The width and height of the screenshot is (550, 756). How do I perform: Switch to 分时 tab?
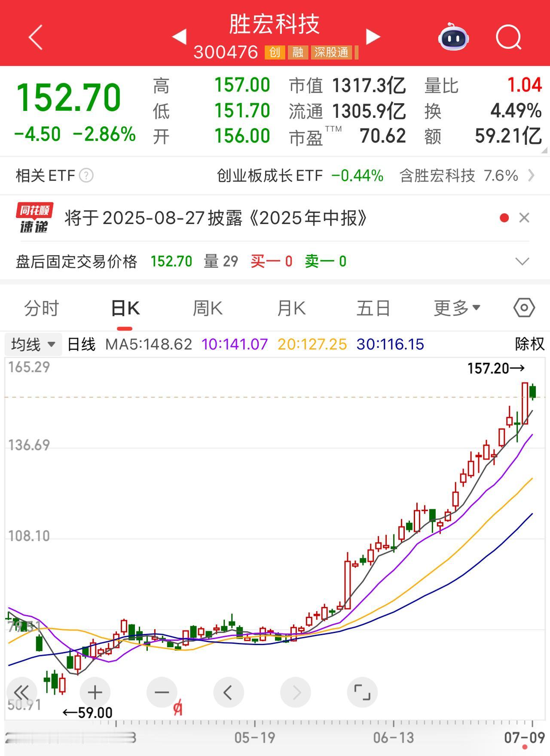click(x=41, y=308)
